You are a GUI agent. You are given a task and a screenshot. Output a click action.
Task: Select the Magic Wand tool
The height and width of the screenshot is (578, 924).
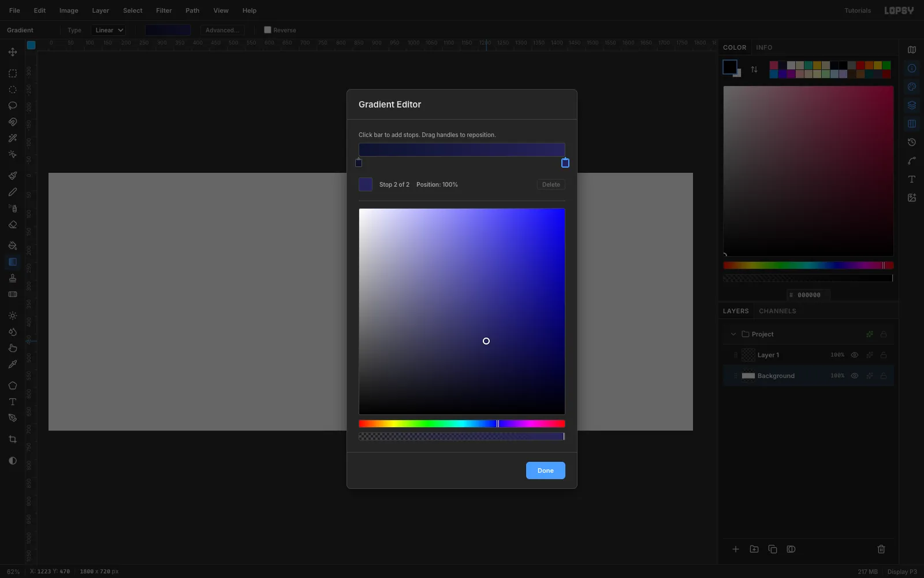[12, 138]
